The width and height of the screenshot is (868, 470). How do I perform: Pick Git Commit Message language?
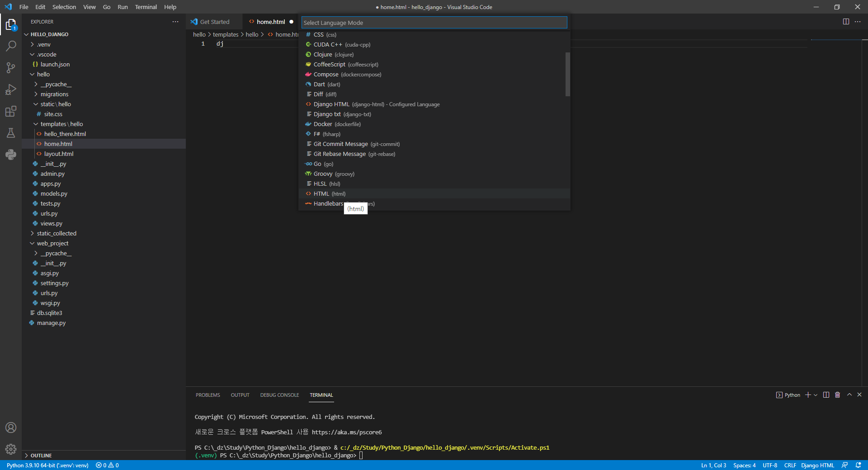pos(434,144)
